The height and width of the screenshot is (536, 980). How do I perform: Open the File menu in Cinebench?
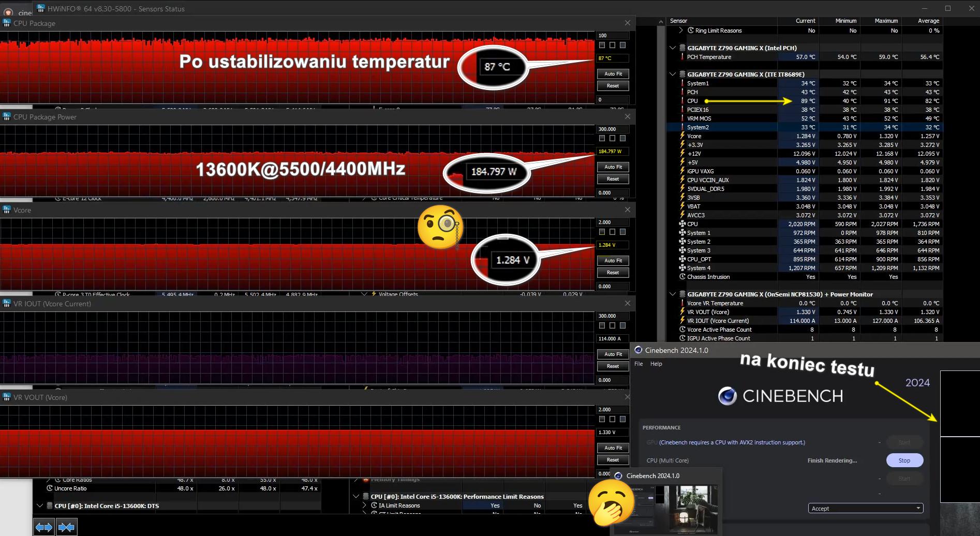click(x=639, y=364)
